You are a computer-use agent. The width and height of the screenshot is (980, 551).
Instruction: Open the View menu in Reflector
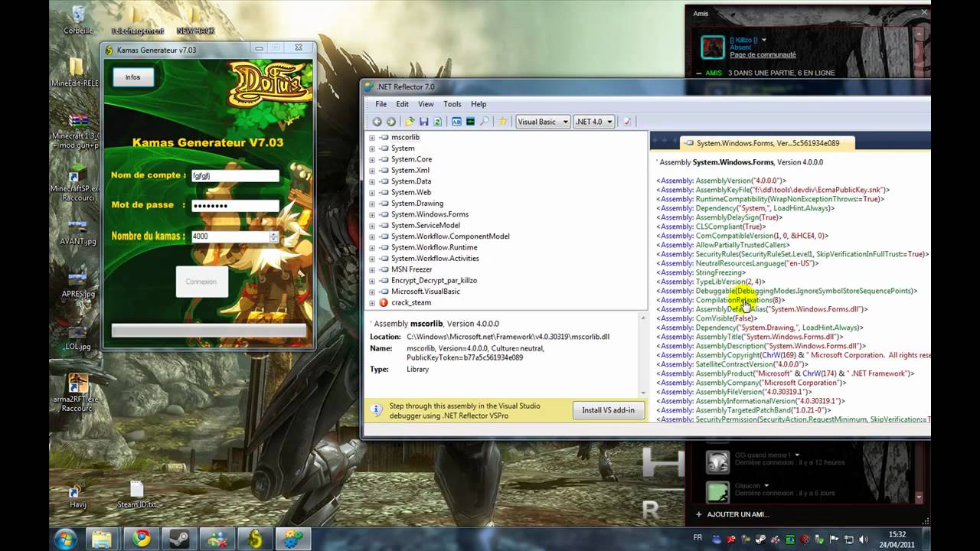pyautogui.click(x=426, y=104)
